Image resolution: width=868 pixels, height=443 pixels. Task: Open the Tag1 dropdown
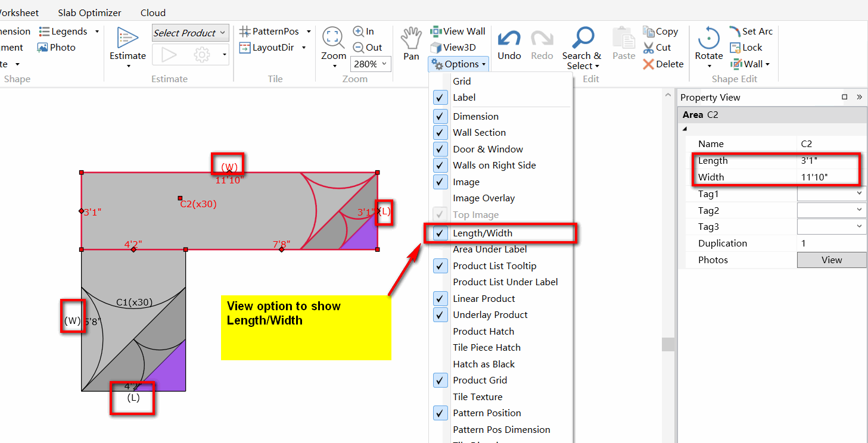tap(859, 194)
